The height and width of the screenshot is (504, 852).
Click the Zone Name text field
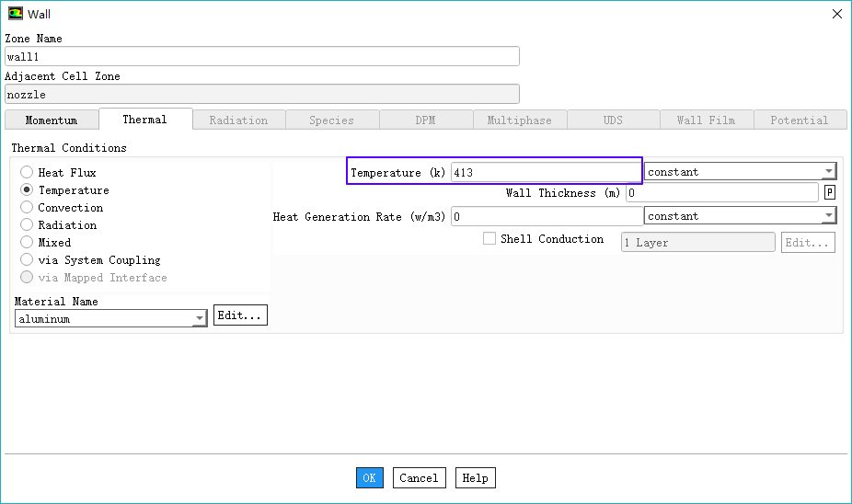coord(262,57)
